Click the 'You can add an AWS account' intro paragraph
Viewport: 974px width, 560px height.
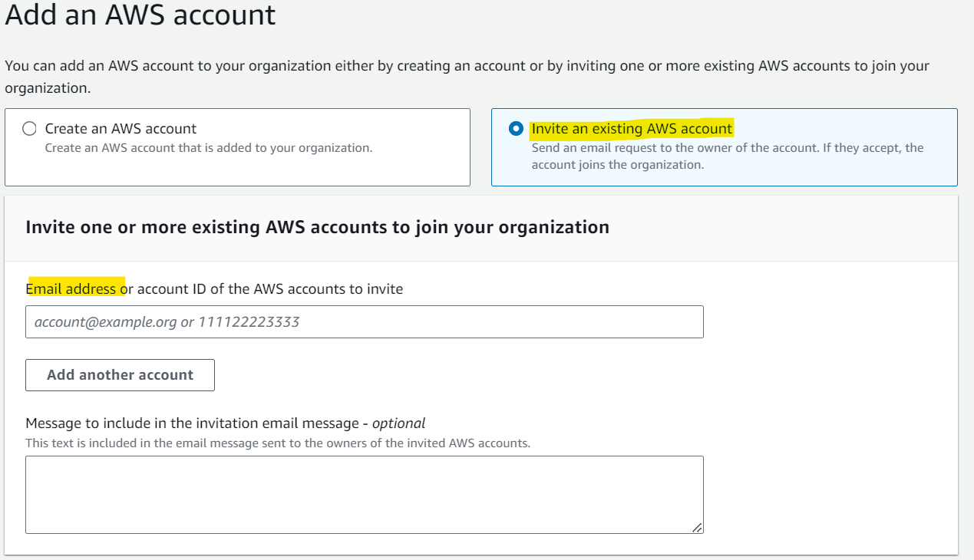pyautogui.click(x=467, y=77)
